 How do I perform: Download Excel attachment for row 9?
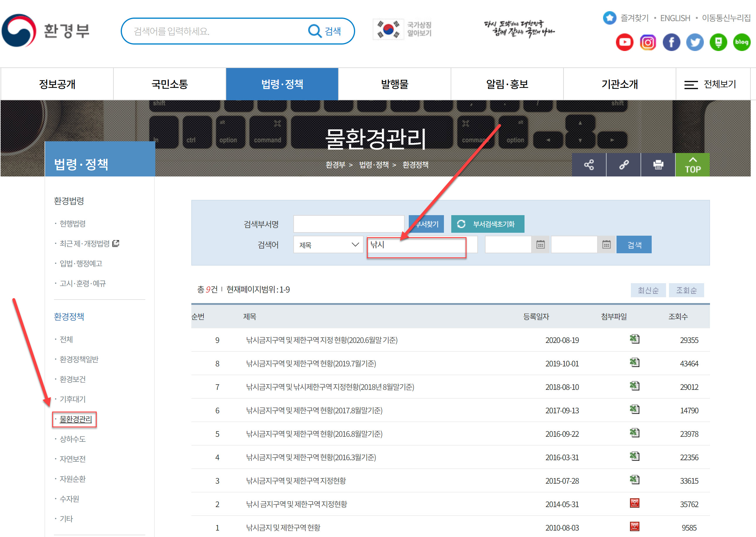[634, 339]
